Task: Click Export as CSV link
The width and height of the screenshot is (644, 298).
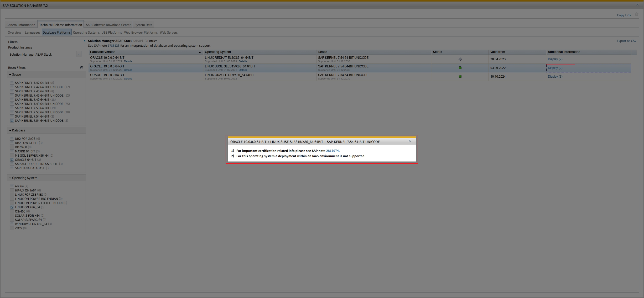Action: click(x=626, y=41)
